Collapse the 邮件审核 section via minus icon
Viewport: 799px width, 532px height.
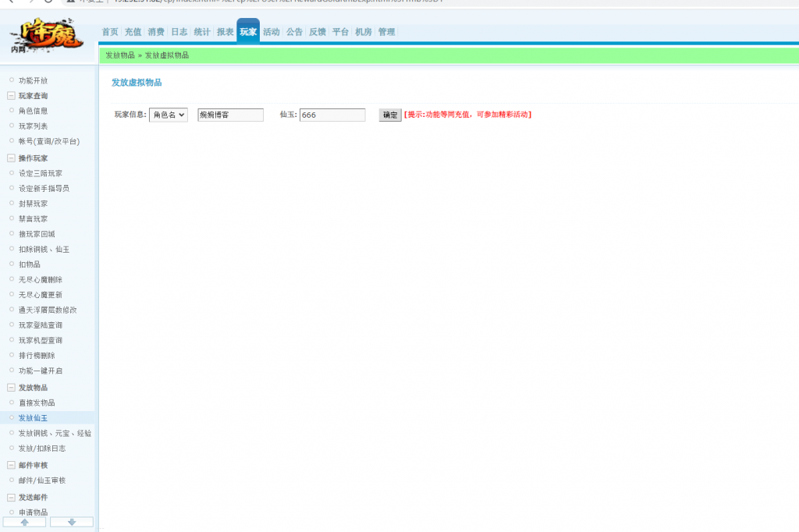11,465
